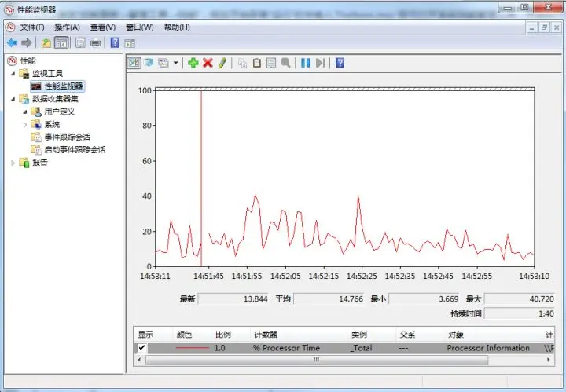Viewport: 566px width, 392px height.
Task: Click View Current Activity graph icon
Action: point(134,63)
